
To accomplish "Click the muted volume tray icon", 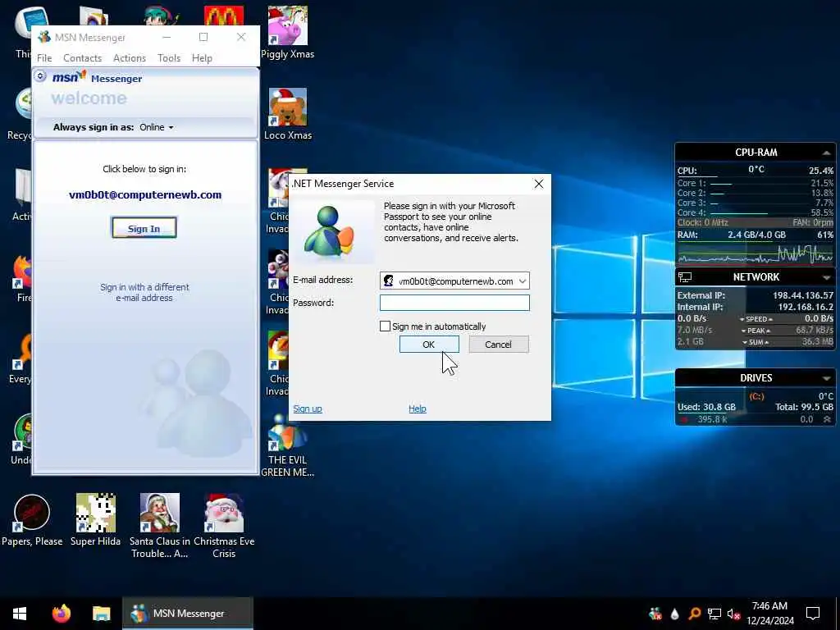I will 734,614.
